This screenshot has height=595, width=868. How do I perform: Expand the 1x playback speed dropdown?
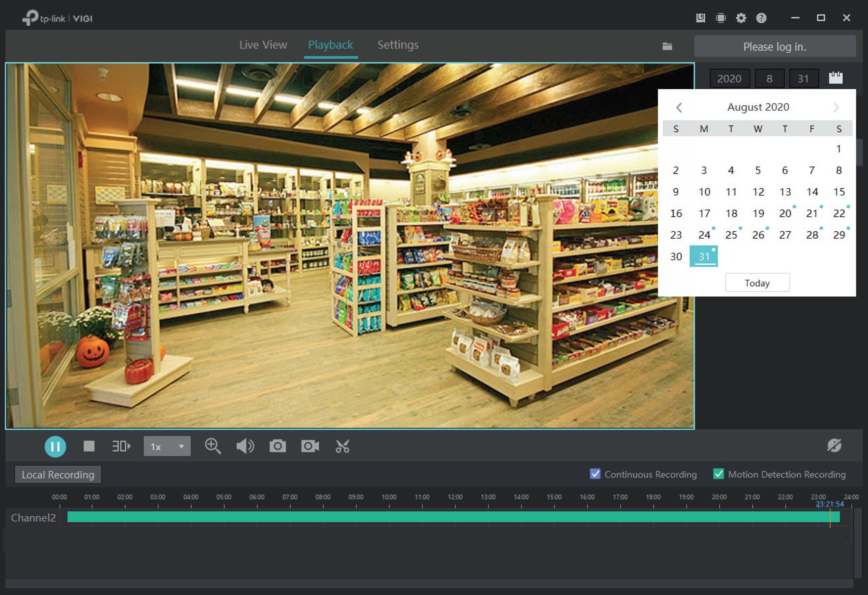(167, 446)
